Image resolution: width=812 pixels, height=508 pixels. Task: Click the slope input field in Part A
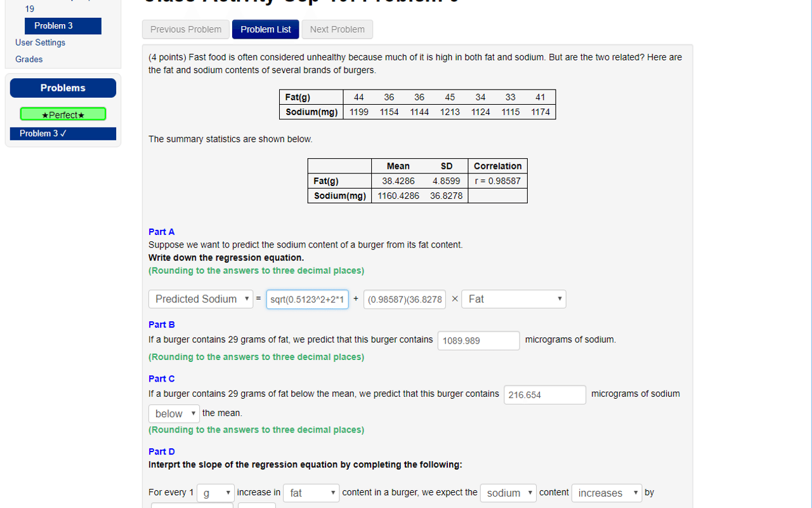click(405, 299)
